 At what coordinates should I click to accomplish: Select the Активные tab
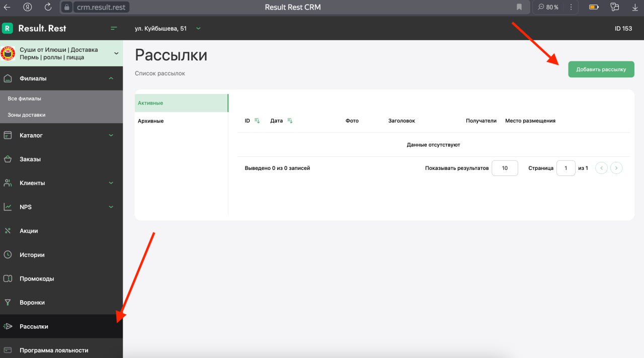click(x=151, y=103)
